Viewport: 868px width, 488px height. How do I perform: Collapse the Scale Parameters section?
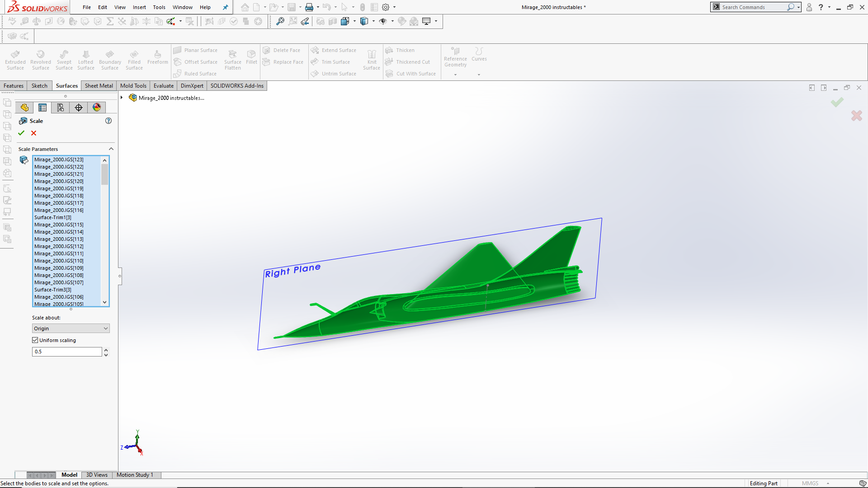pyautogui.click(x=111, y=149)
